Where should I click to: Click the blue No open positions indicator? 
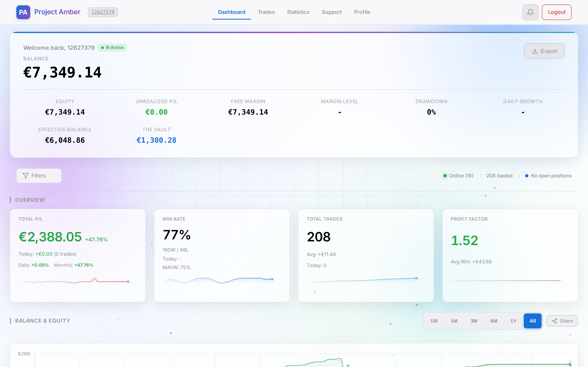526,176
